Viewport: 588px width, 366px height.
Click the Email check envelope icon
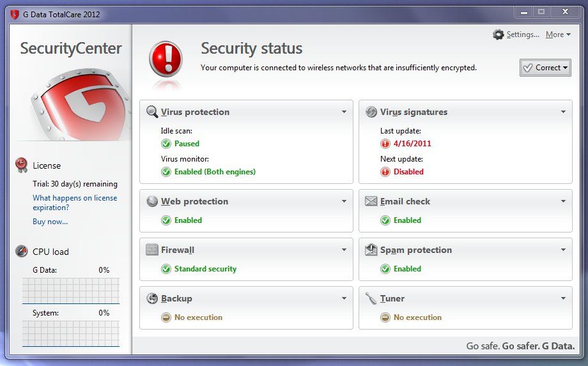coord(371,201)
